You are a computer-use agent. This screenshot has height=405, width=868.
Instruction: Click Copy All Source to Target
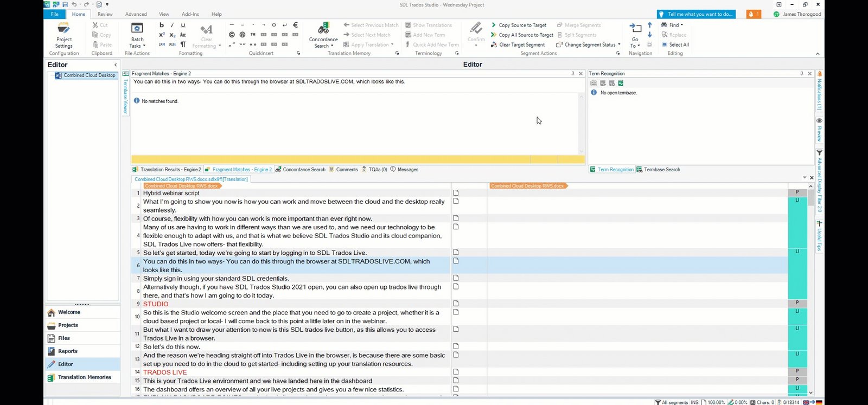[x=522, y=35]
